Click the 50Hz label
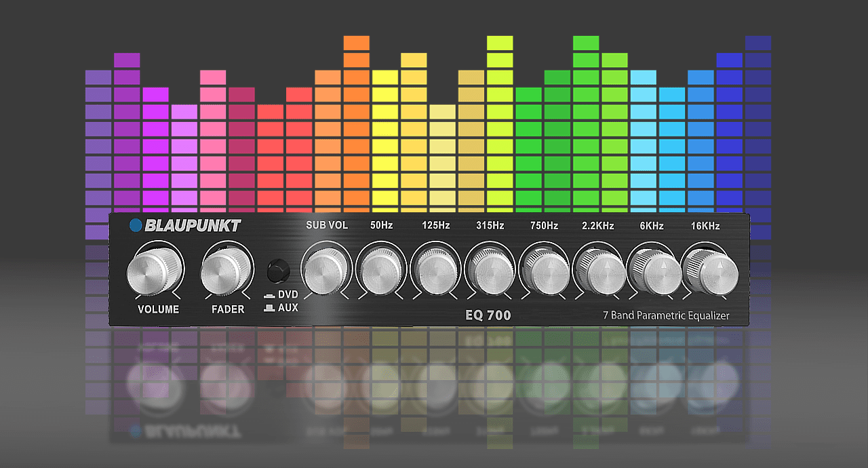 click(x=382, y=226)
